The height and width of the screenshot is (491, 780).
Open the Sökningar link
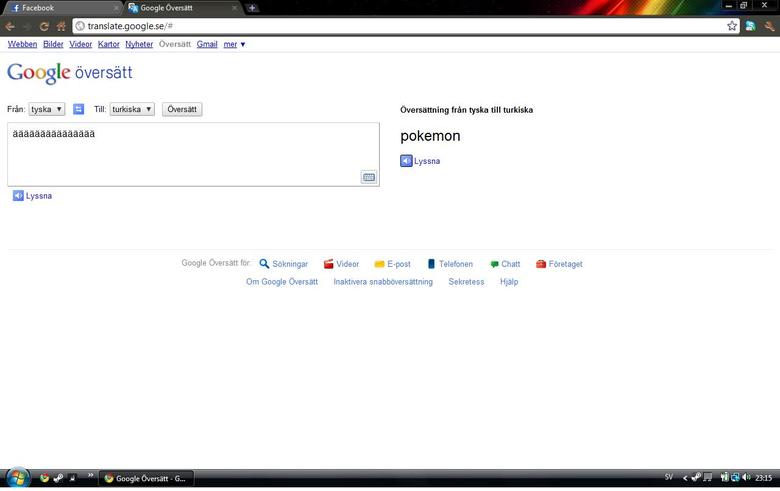(290, 264)
